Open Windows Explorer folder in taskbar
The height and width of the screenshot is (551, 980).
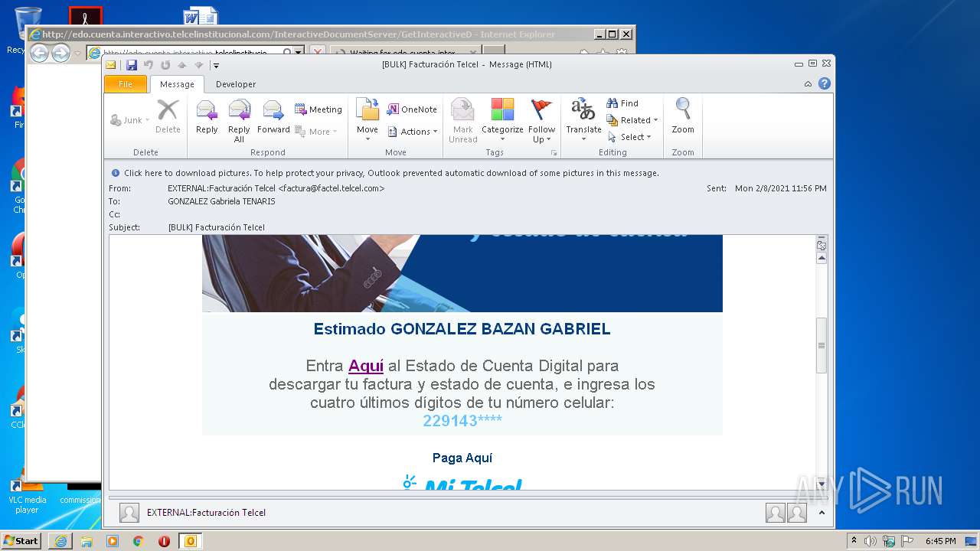87,541
